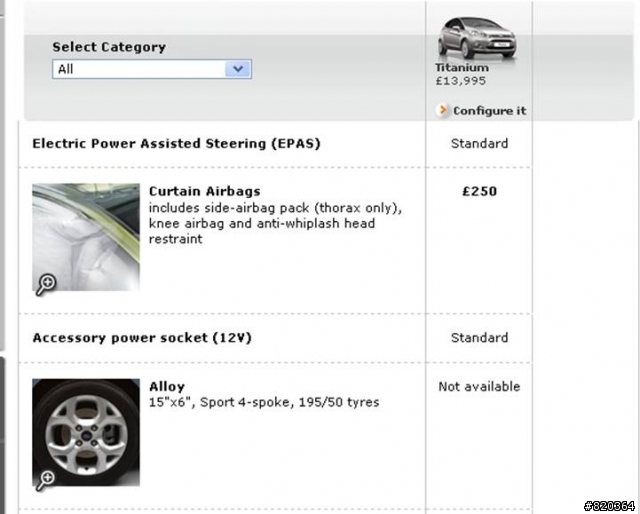Click Standard status for EPAS

(480, 143)
